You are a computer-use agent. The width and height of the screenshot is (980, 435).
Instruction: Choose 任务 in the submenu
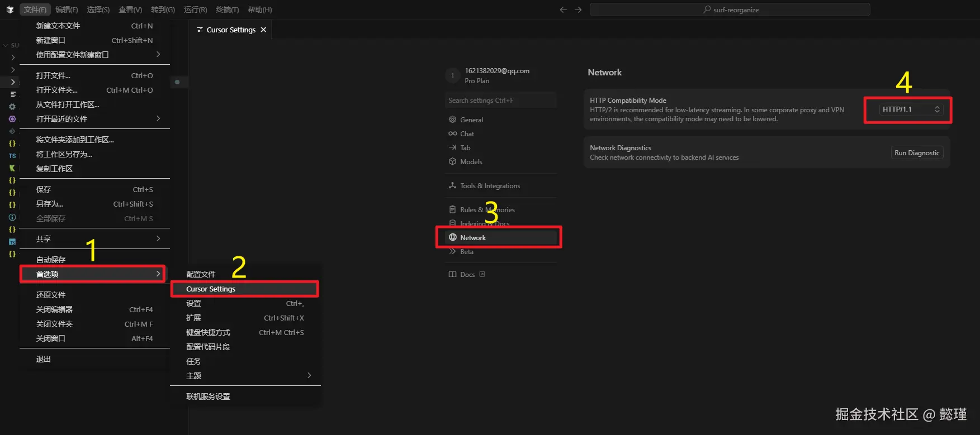(245, 361)
